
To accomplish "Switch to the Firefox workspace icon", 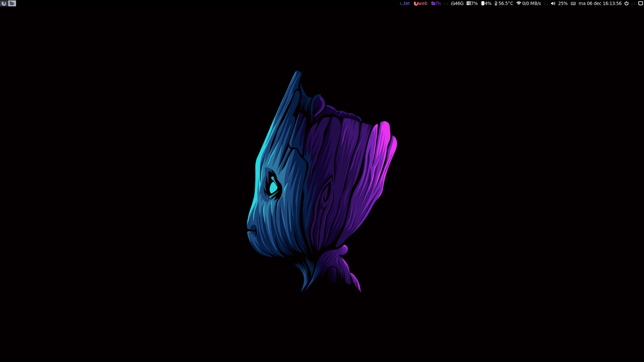I will 4,3.
